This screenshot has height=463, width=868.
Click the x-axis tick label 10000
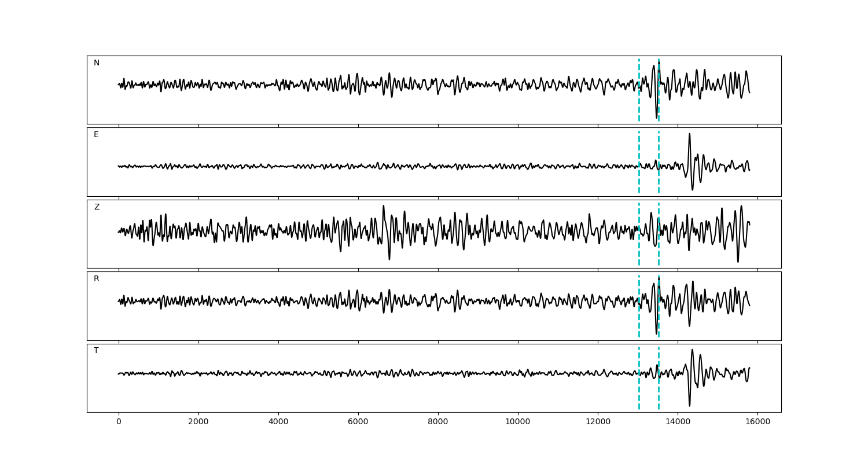coord(518,422)
